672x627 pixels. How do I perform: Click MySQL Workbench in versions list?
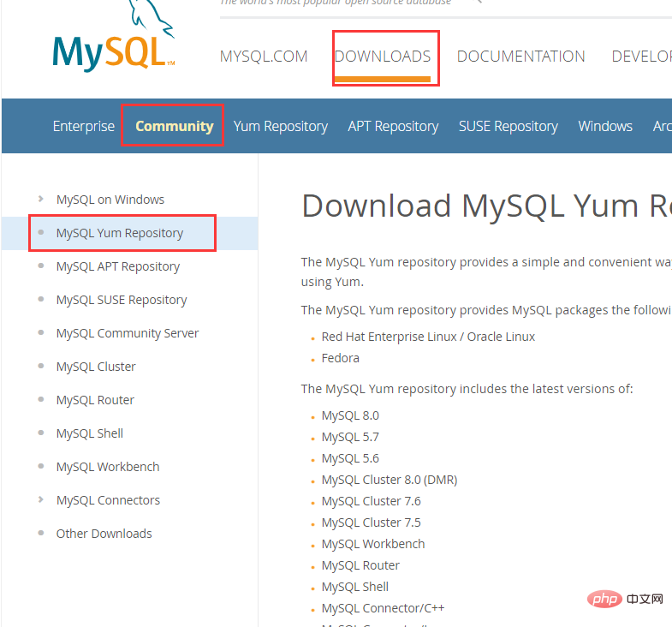click(373, 544)
